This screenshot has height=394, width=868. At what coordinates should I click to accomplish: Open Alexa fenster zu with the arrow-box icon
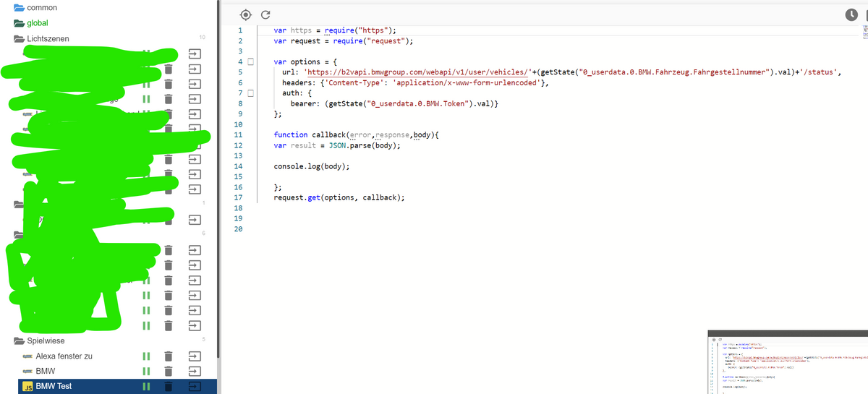click(x=195, y=356)
